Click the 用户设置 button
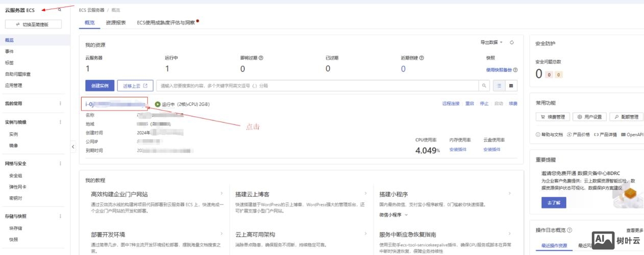Screen dimensions: 644x255 [590, 117]
